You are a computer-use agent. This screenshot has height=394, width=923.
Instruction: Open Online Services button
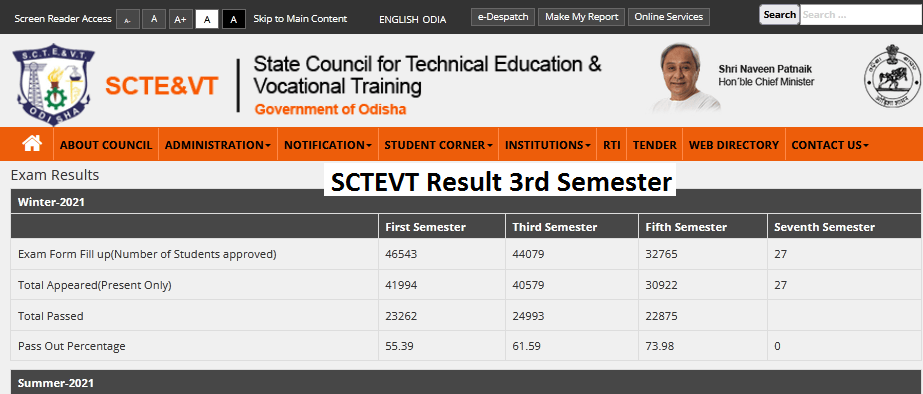pos(669,17)
